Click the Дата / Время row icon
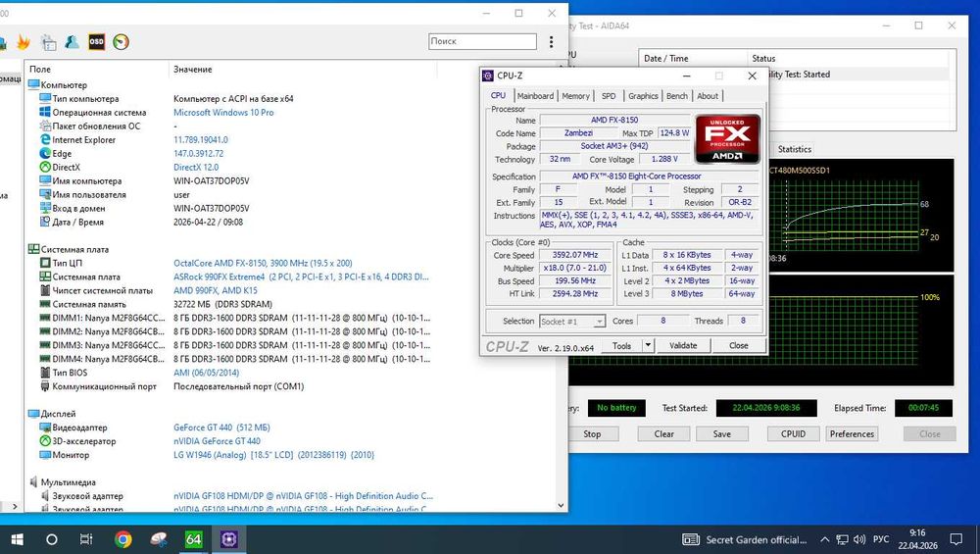The height and width of the screenshot is (554, 980). tap(45, 222)
